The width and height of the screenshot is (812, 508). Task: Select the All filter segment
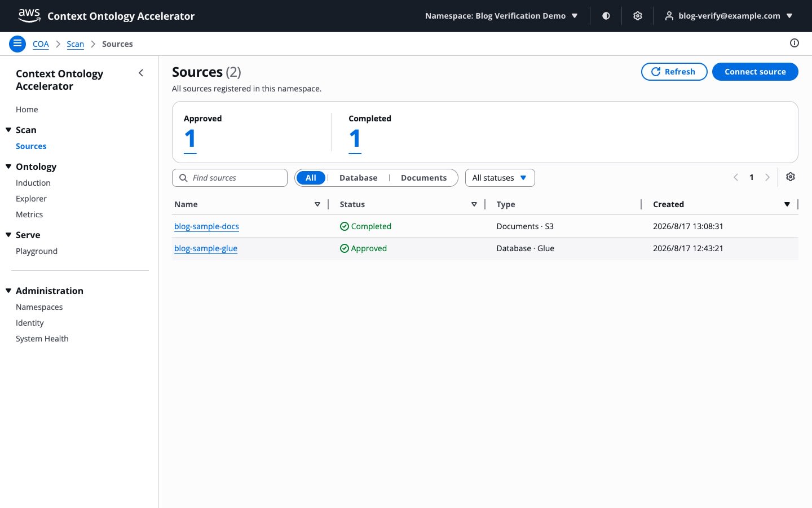[311, 178]
